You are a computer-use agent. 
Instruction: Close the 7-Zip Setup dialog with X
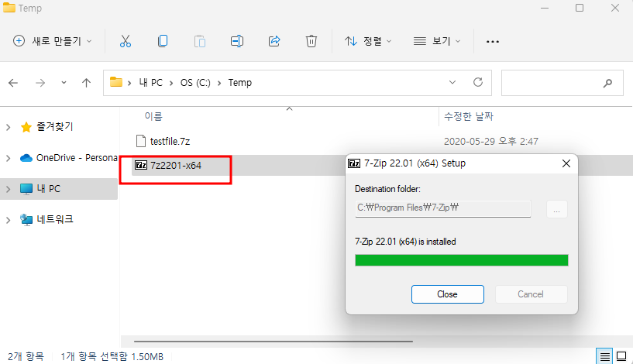[x=566, y=163]
